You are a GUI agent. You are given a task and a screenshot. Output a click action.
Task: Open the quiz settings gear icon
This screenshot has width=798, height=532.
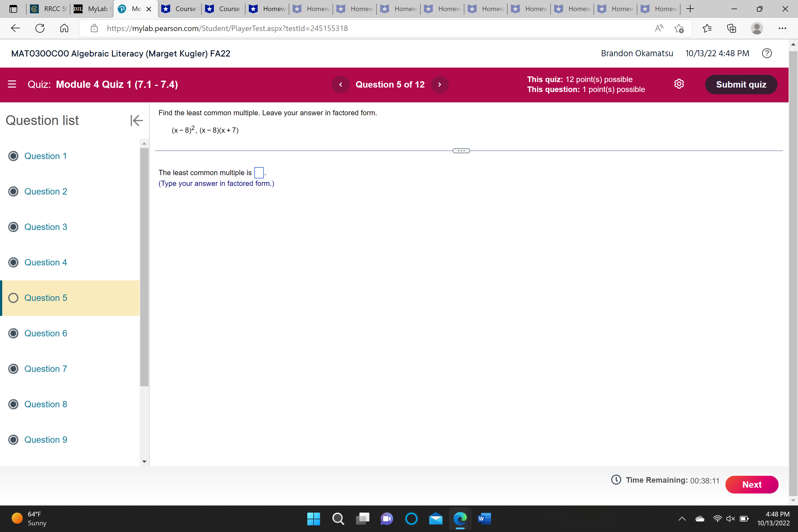679,84
